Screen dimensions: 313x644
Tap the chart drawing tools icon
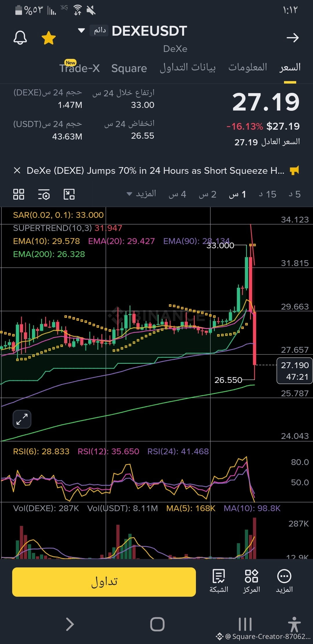[69, 194]
